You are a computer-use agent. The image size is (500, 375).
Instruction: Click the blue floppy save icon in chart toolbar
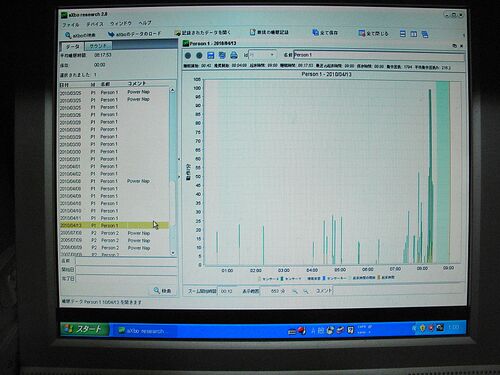(x=211, y=55)
